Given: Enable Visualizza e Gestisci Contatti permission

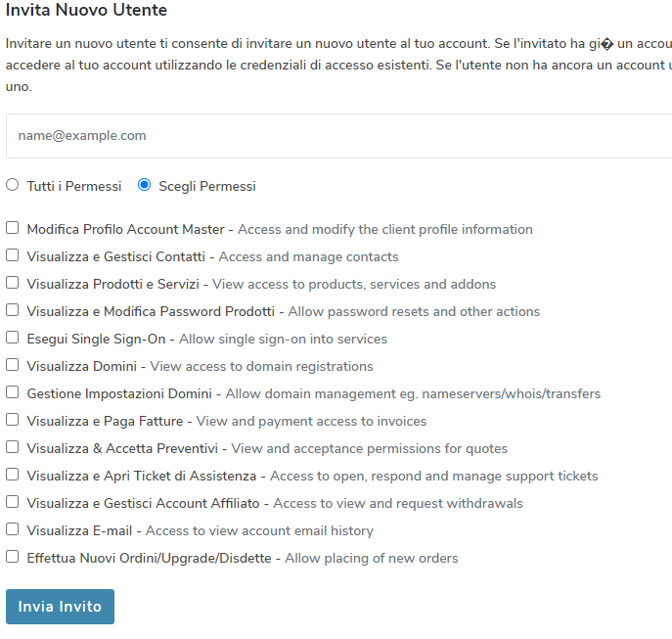Looking at the screenshot, I should [13, 255].
